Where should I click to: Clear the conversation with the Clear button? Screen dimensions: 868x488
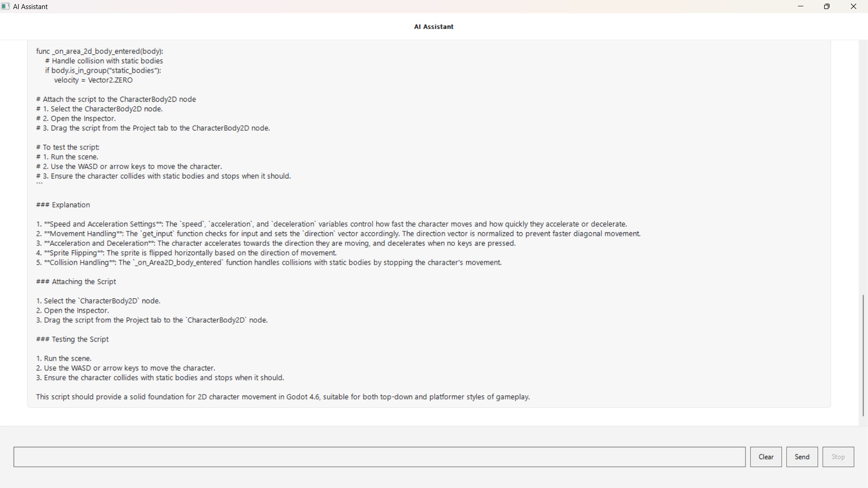(x=766, y=457)
